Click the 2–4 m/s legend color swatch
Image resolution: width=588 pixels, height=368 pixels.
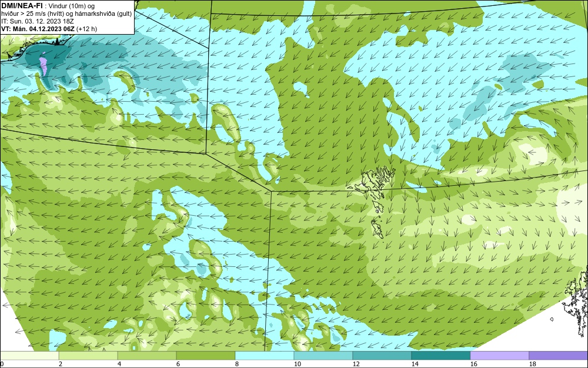click(88, 356)
